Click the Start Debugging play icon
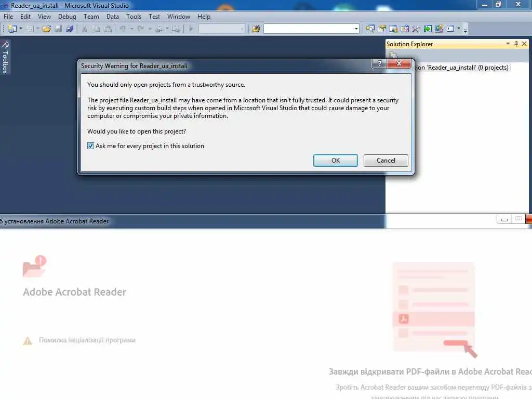Viewport: 532px width, 399px height. point(191,29)
